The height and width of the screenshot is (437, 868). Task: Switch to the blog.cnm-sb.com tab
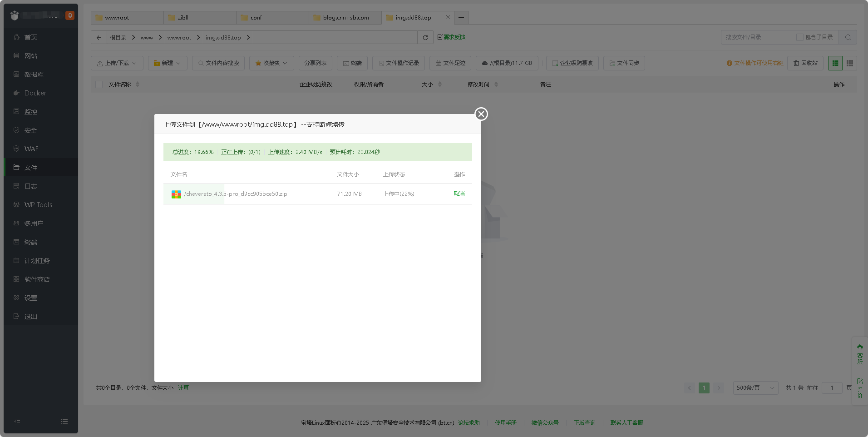345,18
